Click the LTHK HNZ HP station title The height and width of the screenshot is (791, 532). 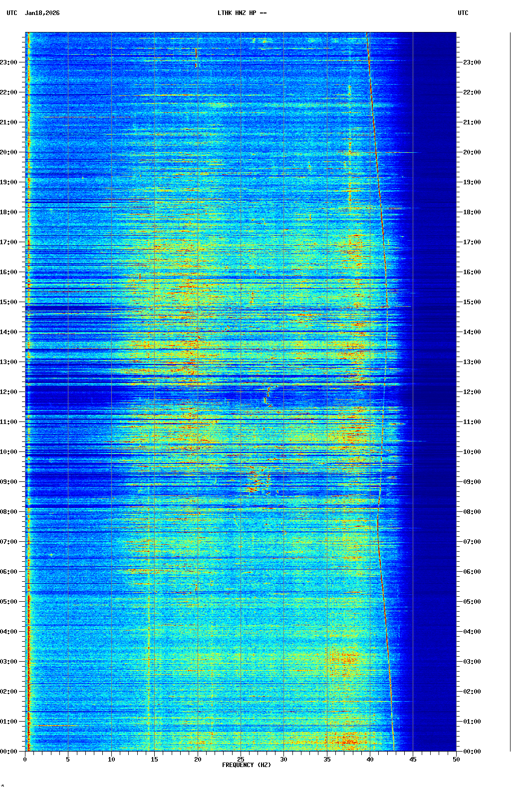[242, 13]
